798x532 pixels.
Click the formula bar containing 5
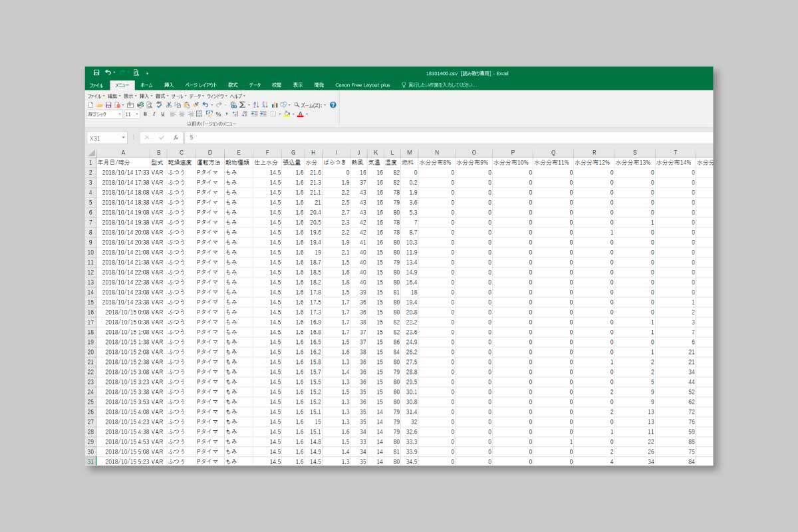(x=450, y=138)
